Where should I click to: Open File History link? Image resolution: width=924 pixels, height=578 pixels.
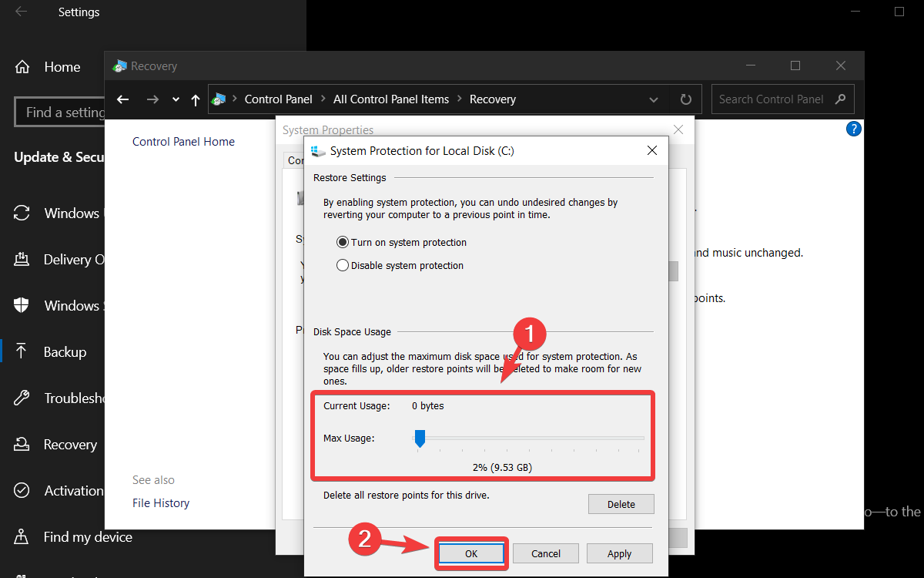[161, 503]
